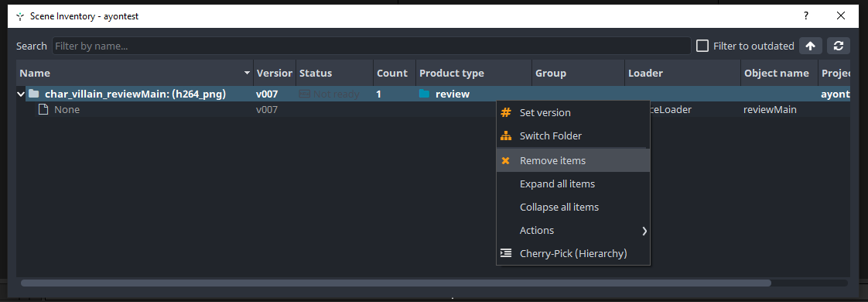Choose Switch Folder from context menu

pos(573,136)
